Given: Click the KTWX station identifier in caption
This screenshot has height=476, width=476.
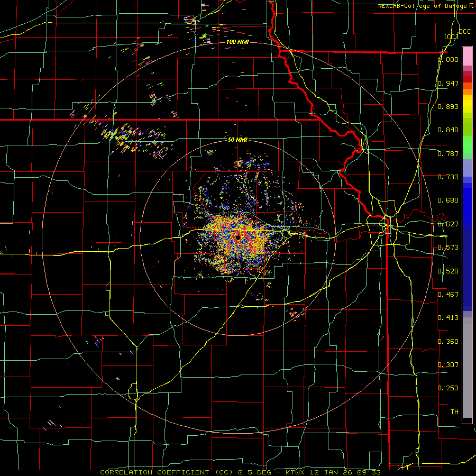Looking at the screenshot, I should tap(295, 472).
